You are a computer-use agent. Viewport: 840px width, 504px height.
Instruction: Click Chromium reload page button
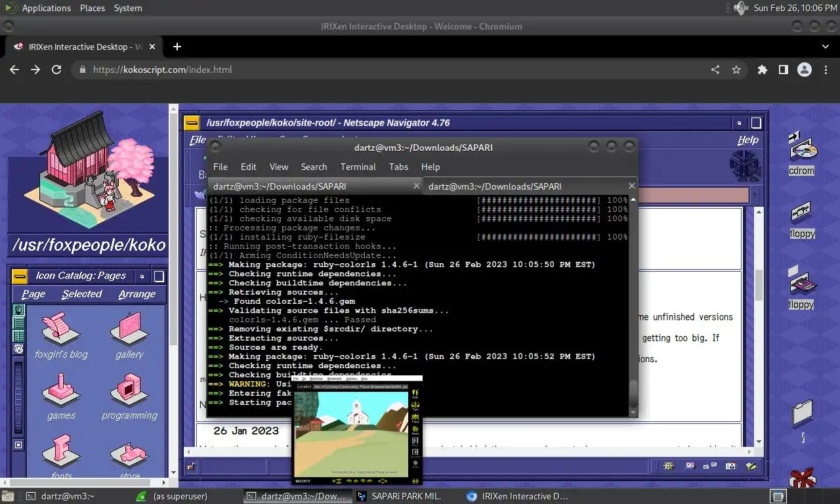[x=56, y=70]
